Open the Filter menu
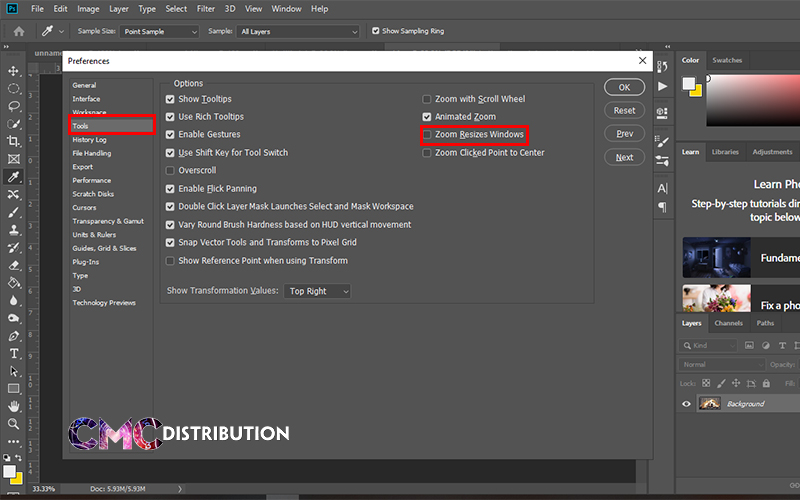 coord(206,9)
